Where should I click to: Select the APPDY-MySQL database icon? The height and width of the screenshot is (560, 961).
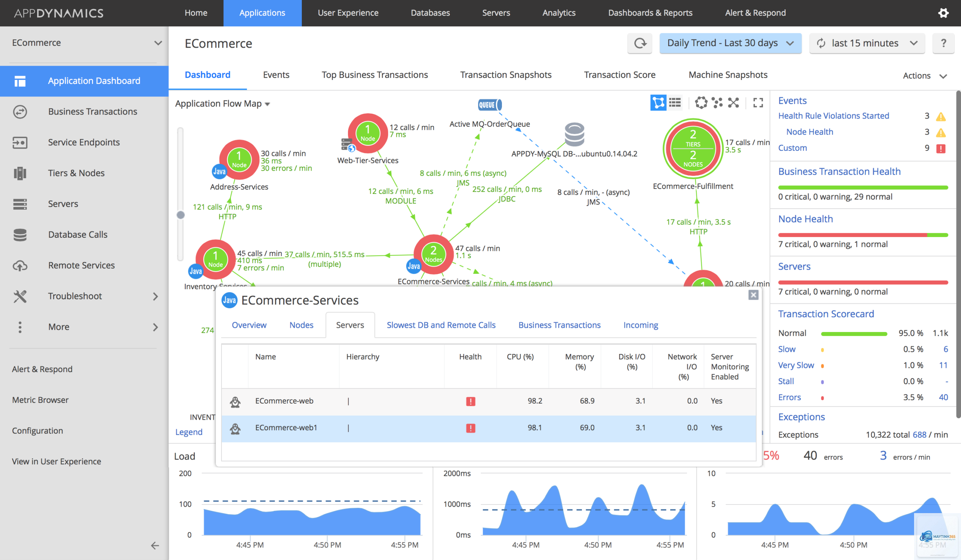point(574,134)
